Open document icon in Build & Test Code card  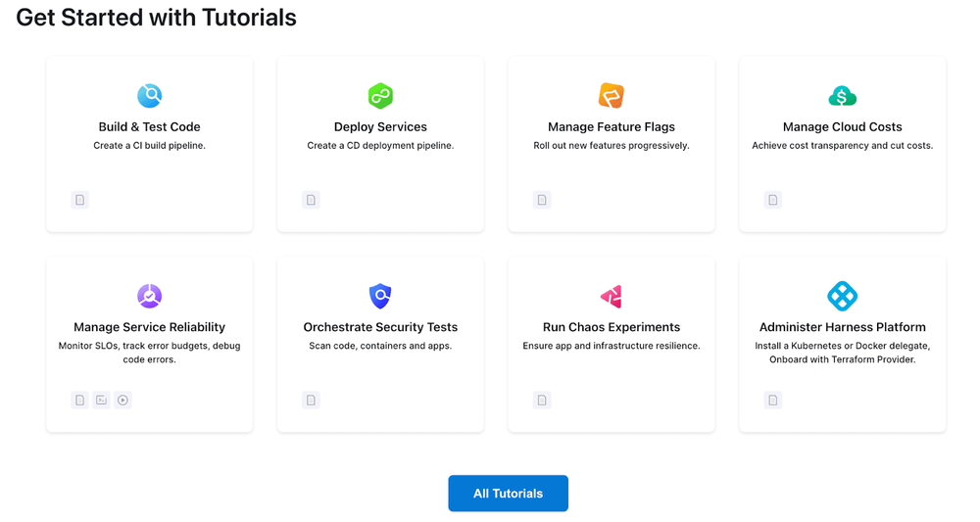point(80,200)
